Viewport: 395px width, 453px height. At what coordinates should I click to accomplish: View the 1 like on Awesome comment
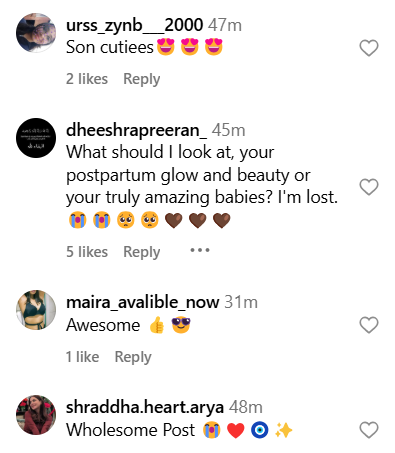[x=82, y=357]
